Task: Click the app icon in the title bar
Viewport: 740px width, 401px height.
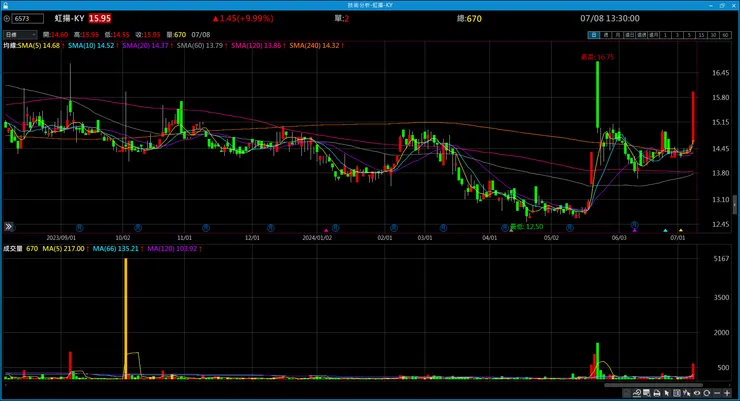Action: [x=5, y=5]
